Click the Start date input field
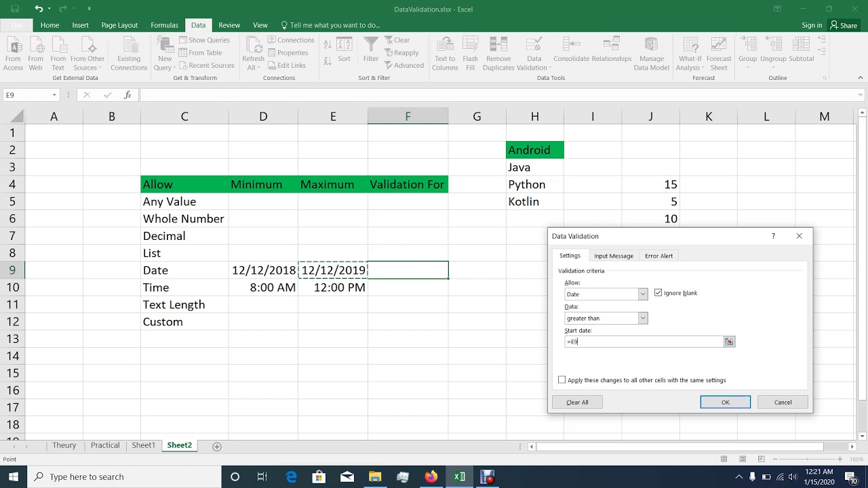 pos(644,342)
